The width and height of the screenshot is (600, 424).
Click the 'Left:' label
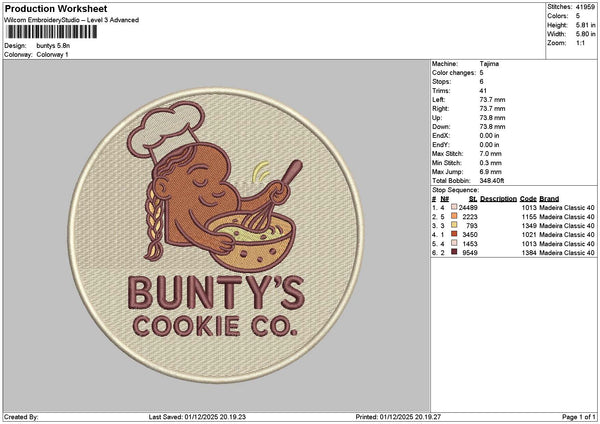439,99
